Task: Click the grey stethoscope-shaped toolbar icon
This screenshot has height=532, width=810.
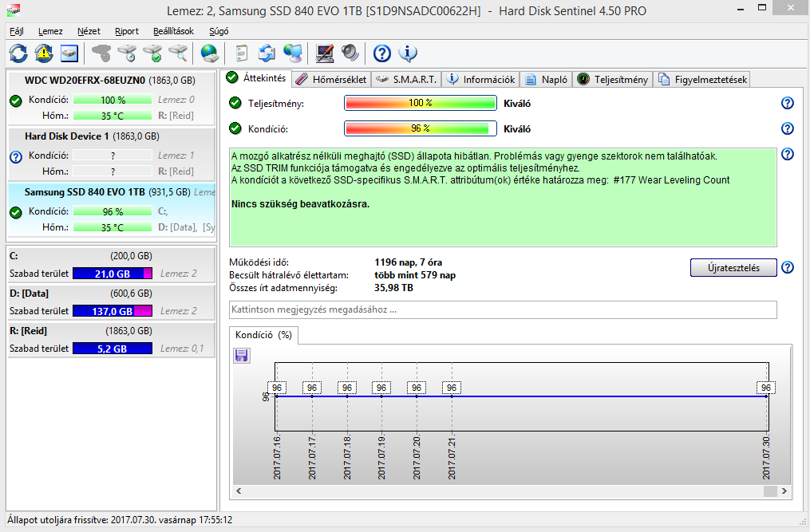Action: 101,53
